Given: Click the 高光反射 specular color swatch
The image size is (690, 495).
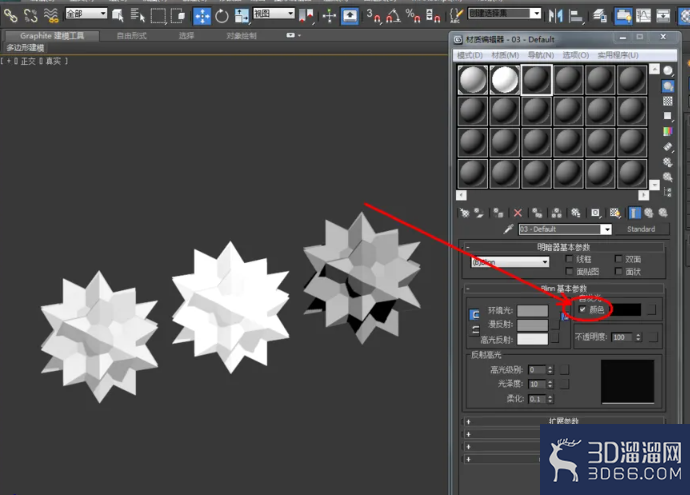Looking at the screenshot, I should [532, 339].
